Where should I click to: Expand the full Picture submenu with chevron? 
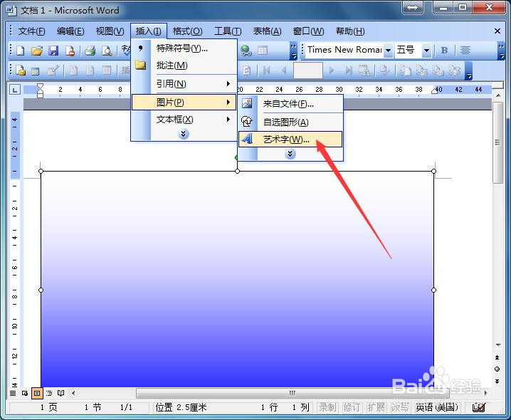(290, 154)
